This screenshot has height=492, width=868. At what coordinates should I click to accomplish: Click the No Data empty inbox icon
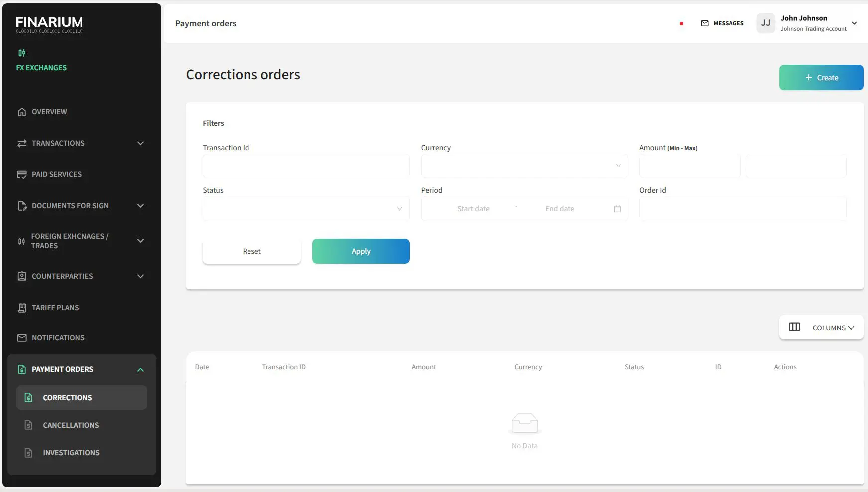pos(525,424)
